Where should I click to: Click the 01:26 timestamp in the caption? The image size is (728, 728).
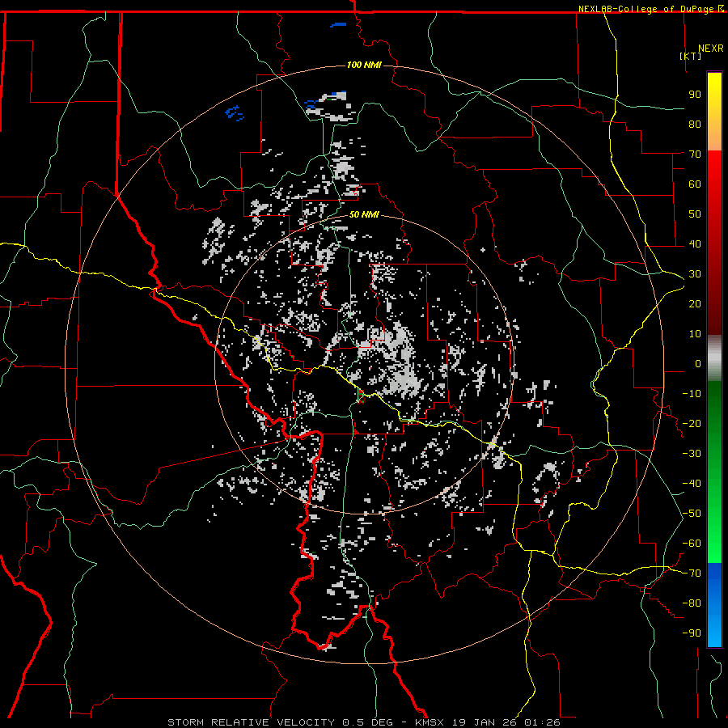[x=543, y=722]
